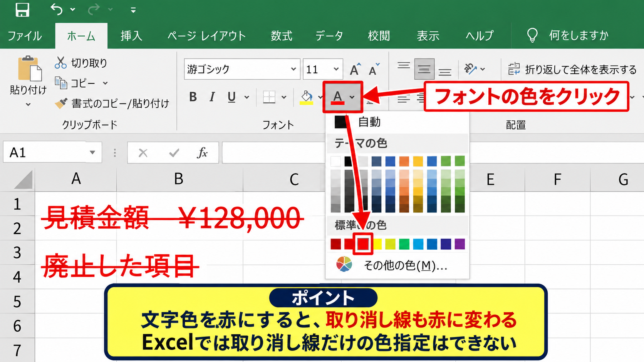Open the Customize Quick Access Toolbar menu
The width and height of the screenshot is (644, 362).
coord(133,10)
